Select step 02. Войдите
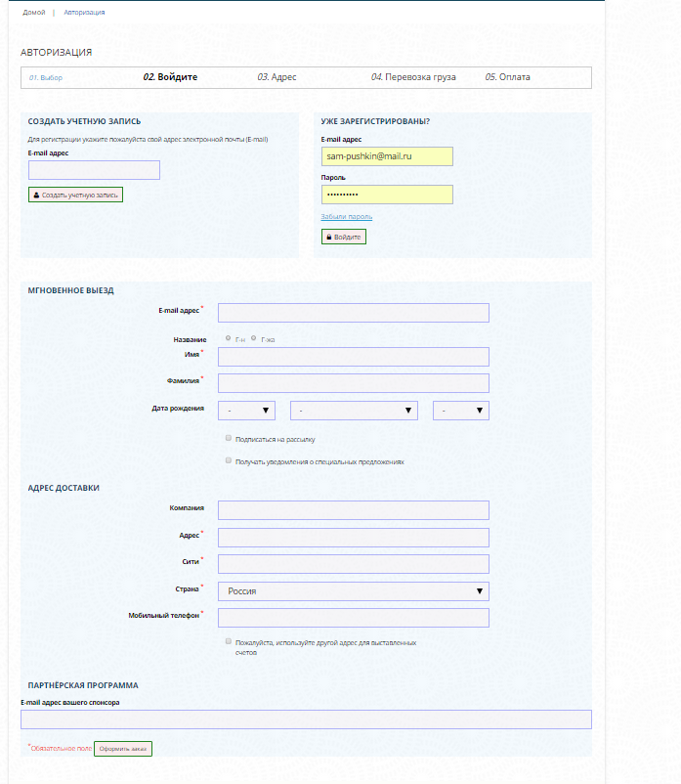The width and height of the screenshot is (681, 784). [170, 77]
